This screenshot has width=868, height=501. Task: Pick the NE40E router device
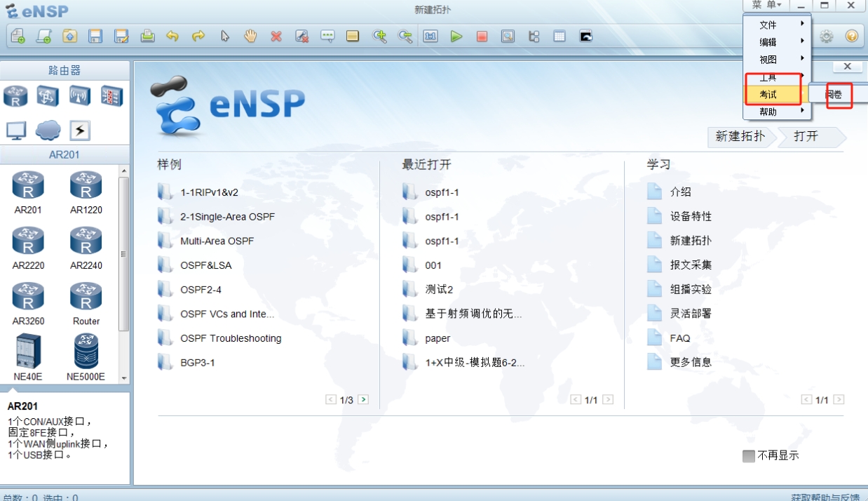coord(28,356)
